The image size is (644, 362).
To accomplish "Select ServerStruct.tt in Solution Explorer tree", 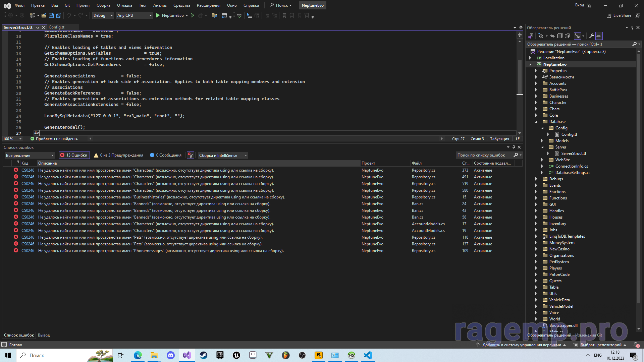I will coord(574,154).
